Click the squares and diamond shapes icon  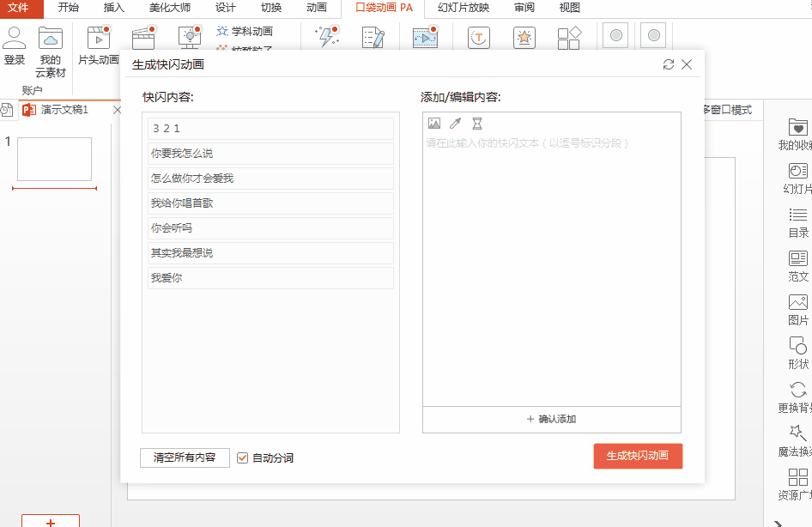tap(569, 38)
